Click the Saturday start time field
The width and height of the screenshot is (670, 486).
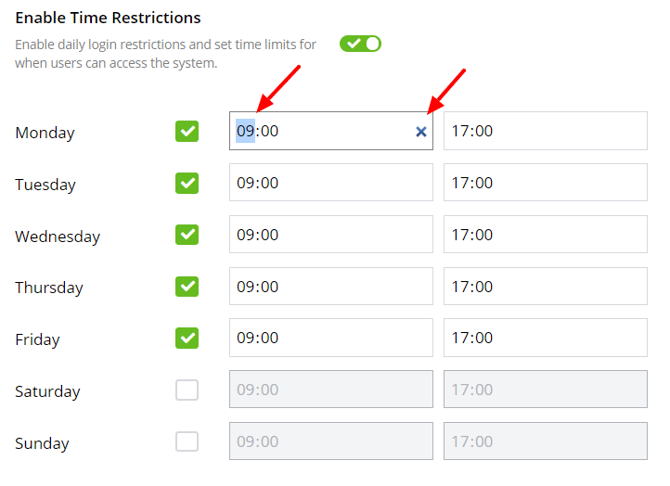(x=330, y=390)
